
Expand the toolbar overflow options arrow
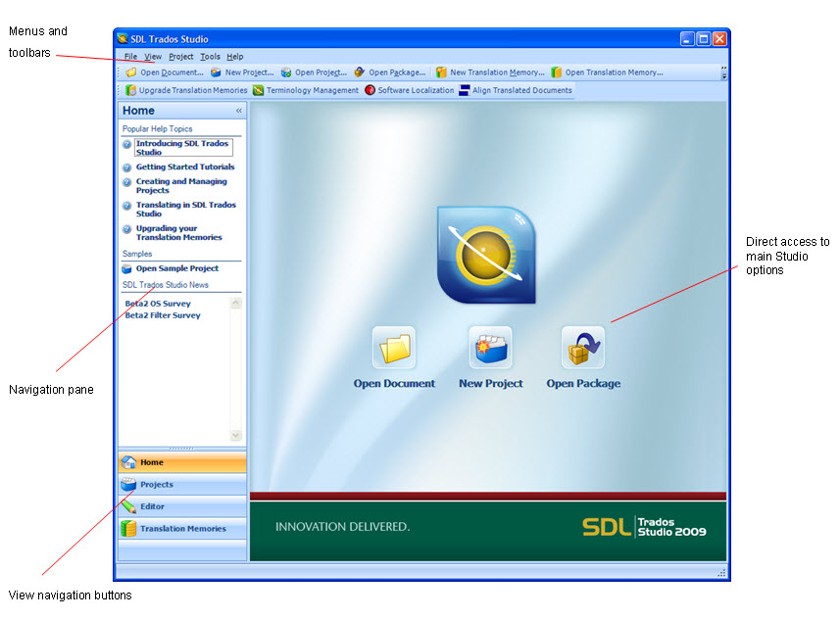point(723,72)
